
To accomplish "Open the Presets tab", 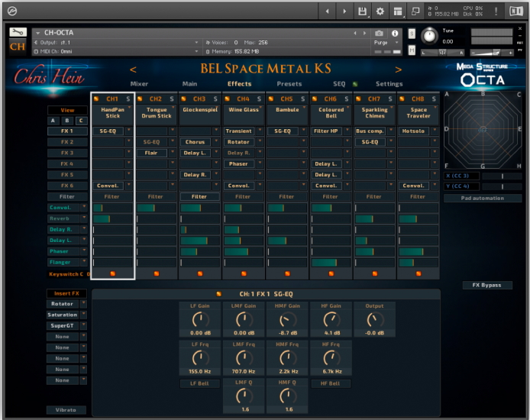I will (x=289, y=84).
